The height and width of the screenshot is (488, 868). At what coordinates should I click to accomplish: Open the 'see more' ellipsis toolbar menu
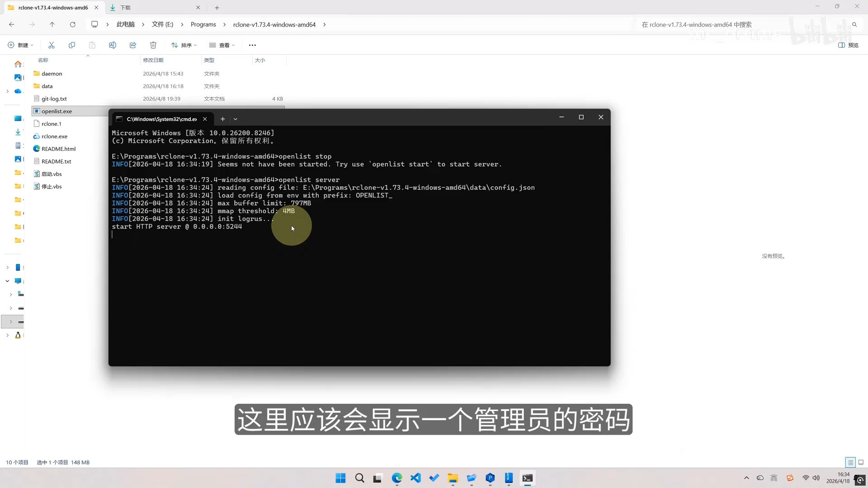pyautogui.click(x=252, y=45)
